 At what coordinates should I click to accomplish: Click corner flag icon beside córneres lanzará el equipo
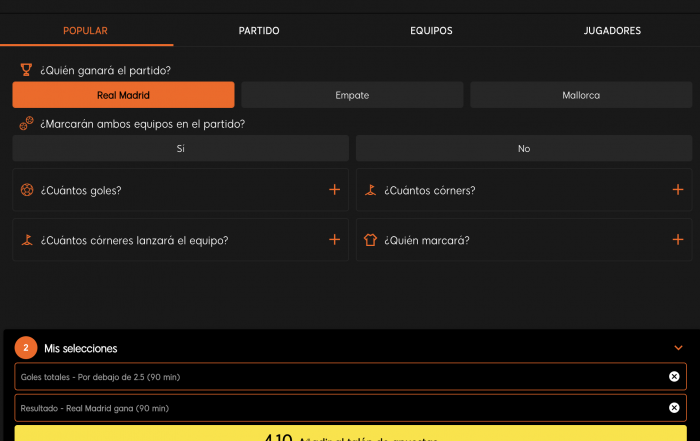pos(27,240)
